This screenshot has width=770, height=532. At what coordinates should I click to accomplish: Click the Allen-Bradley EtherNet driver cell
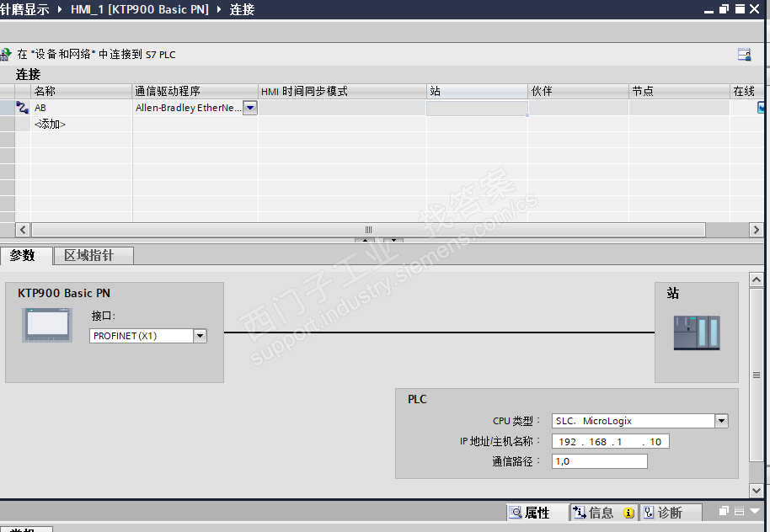[x=189, y=108]
